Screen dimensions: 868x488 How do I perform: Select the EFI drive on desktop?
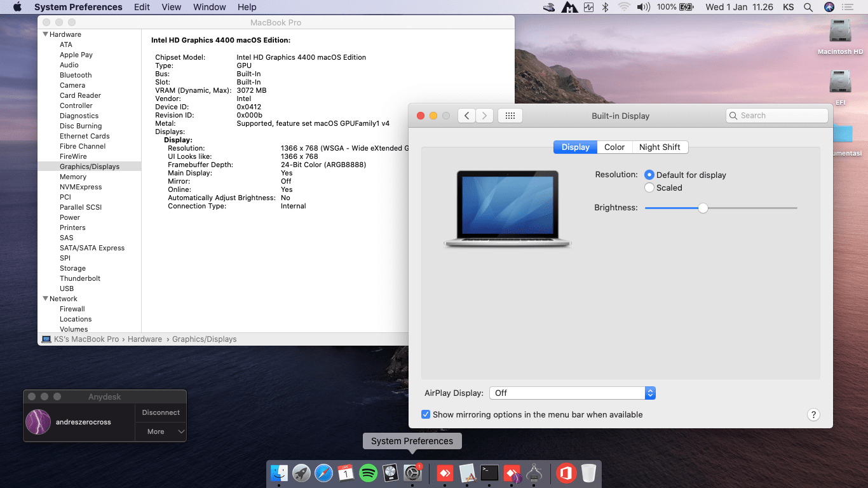pyautogui.click(x=840, y=82)
